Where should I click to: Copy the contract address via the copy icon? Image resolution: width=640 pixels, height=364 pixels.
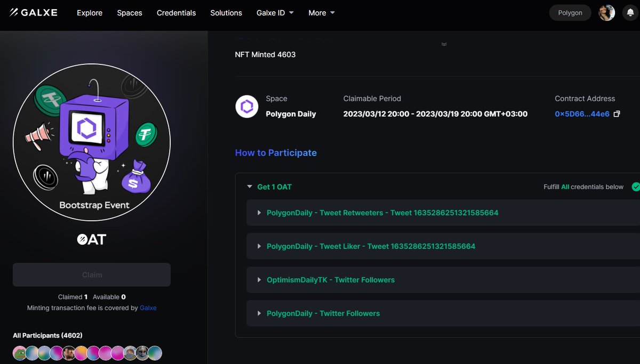(617, 114)
